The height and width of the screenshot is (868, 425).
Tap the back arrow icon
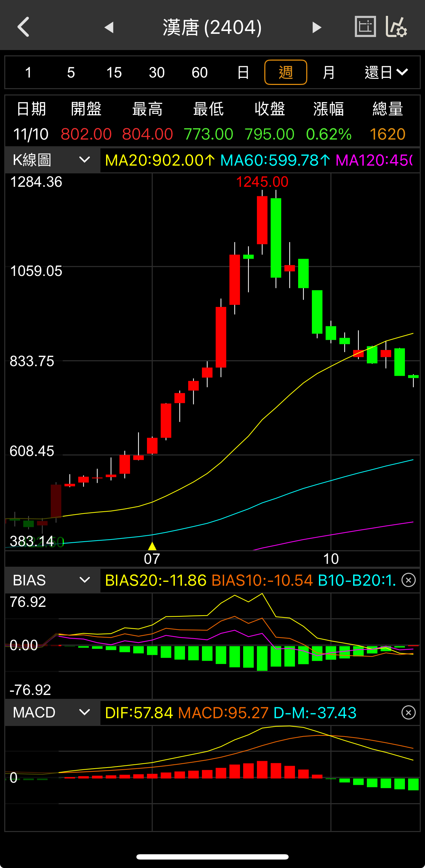pyautogui.click(x=24, y=27)
